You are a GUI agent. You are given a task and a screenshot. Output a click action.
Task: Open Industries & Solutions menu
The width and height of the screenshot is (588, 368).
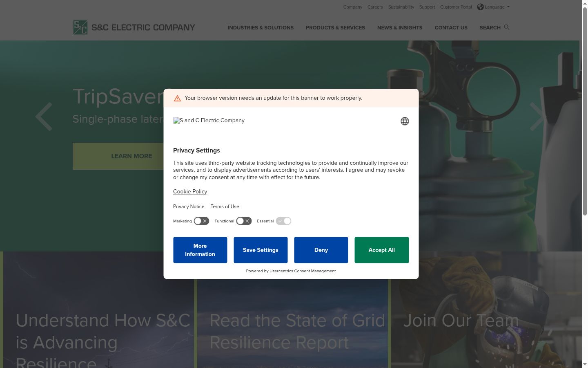point(261,28)
